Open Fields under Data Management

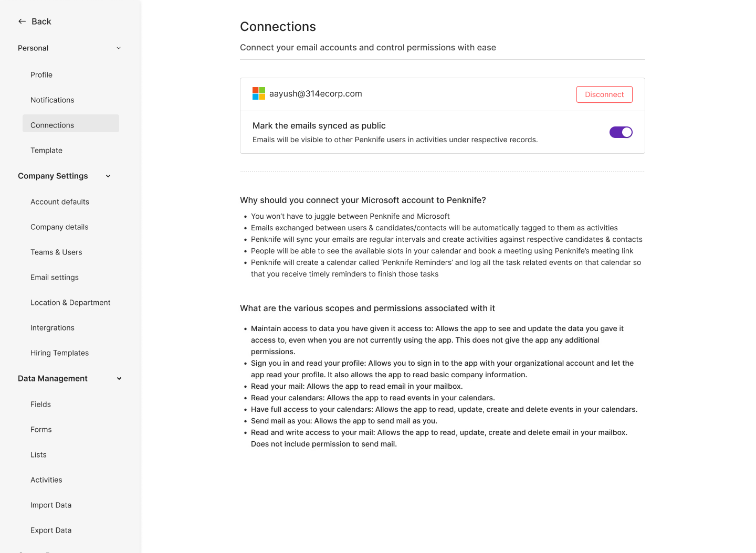tap(41, 405)
